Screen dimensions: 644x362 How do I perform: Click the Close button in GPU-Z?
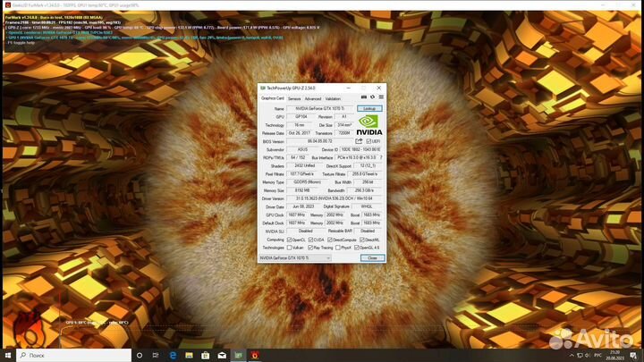point(372,258)
